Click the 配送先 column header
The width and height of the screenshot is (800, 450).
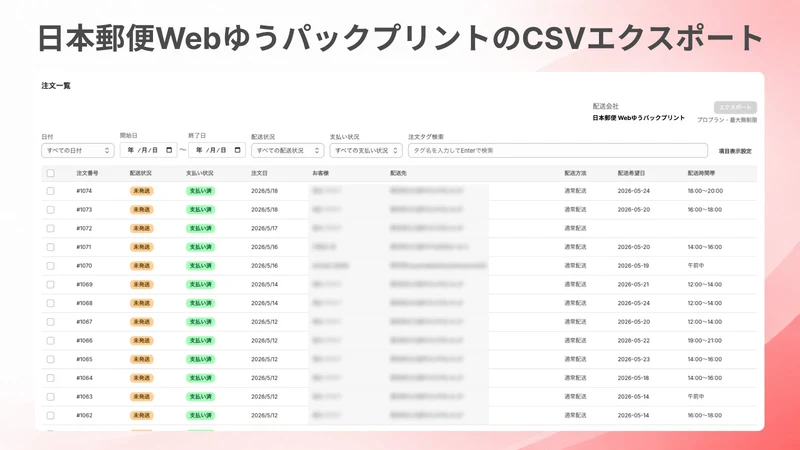(x=398, y=173)
